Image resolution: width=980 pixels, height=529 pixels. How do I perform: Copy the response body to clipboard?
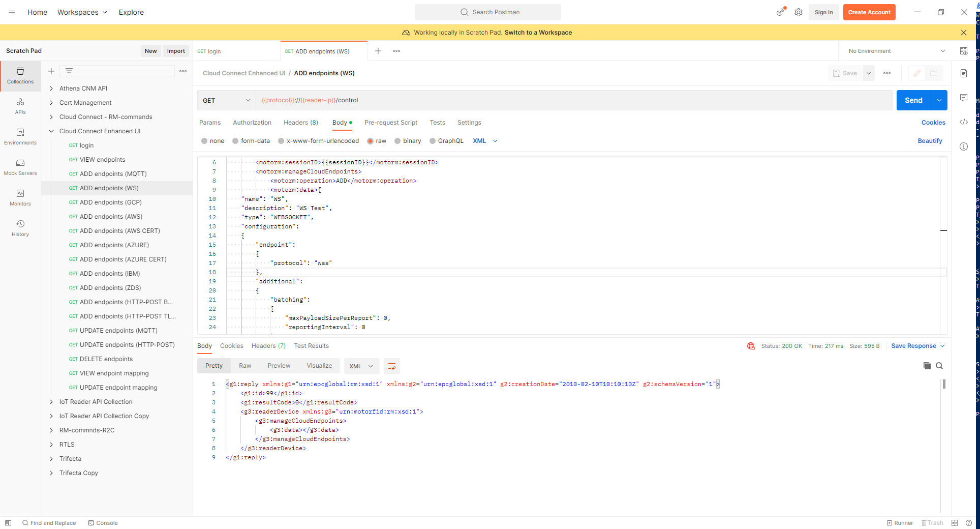pos(927,366)
